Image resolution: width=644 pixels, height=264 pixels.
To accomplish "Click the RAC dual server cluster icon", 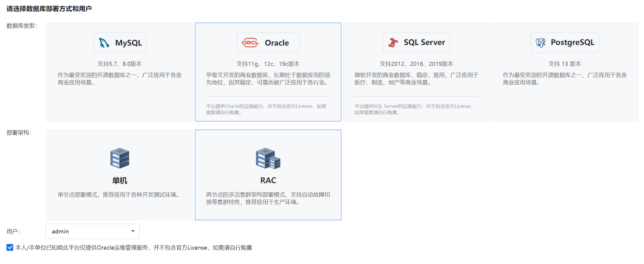I will point(268,158).
